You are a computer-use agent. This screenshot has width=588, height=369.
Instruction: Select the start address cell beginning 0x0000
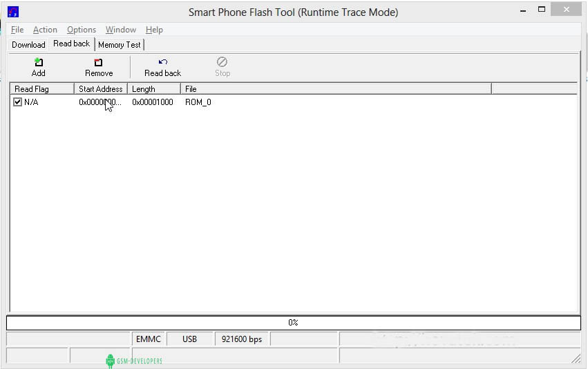point(100,102)
